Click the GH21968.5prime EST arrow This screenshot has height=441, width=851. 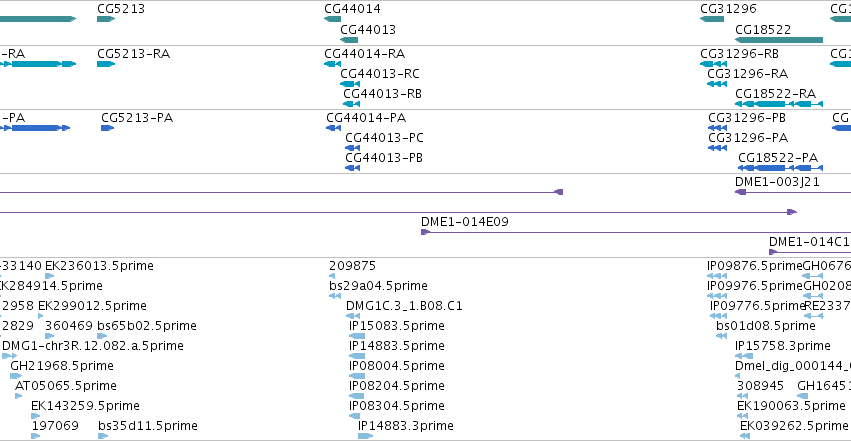tap(16, 376)
